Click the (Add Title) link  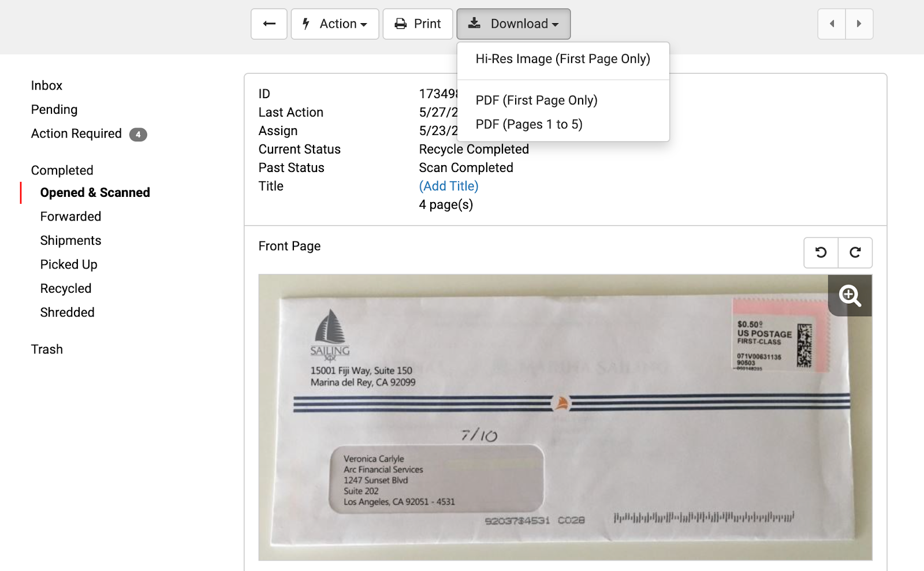point(449,186)
